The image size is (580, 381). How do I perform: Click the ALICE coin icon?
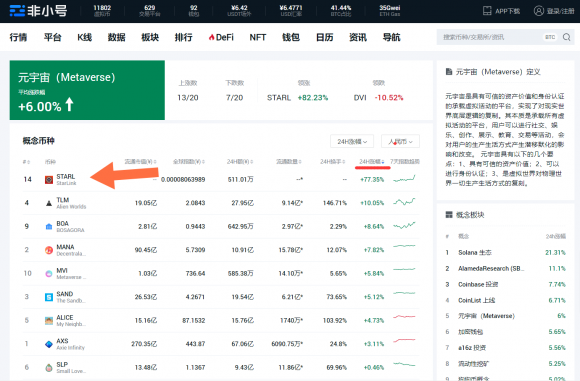(x=49, y=321)
